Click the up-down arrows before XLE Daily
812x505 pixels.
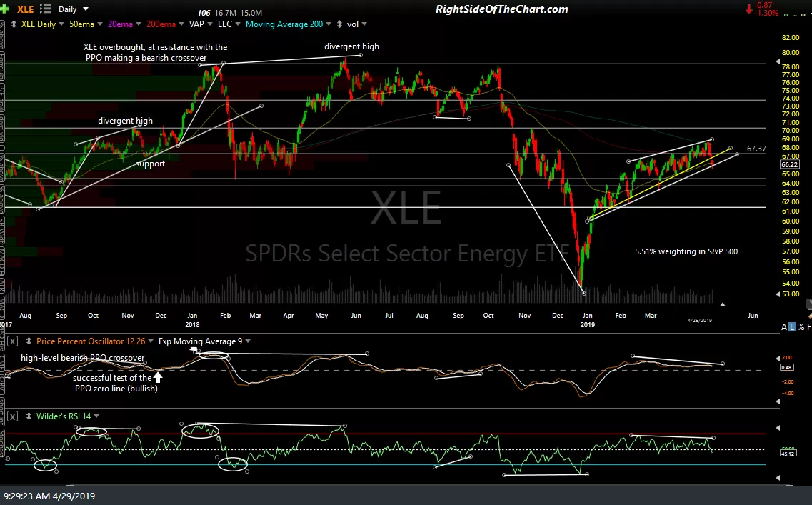tap(14, 24)
